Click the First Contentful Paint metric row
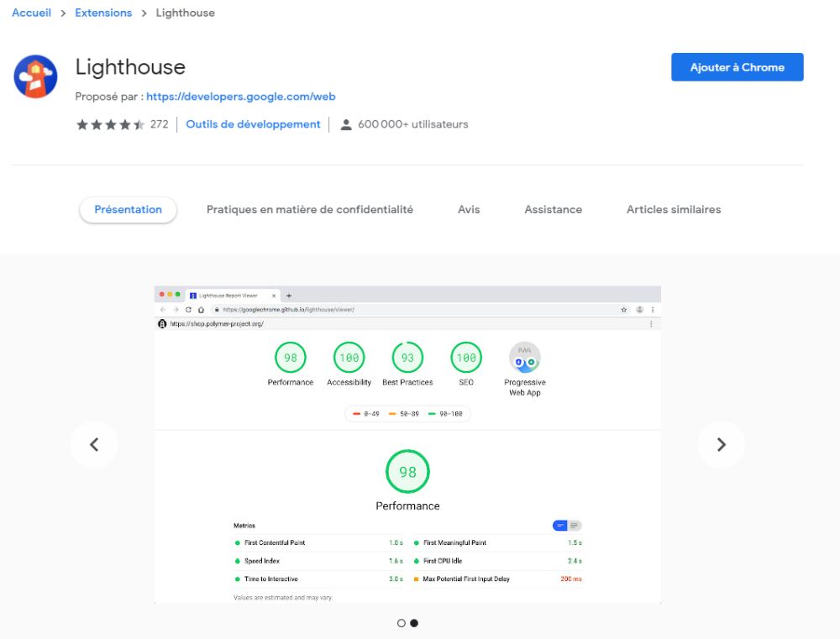Screen dimensions: 840x639 click(x=318, y=542)
